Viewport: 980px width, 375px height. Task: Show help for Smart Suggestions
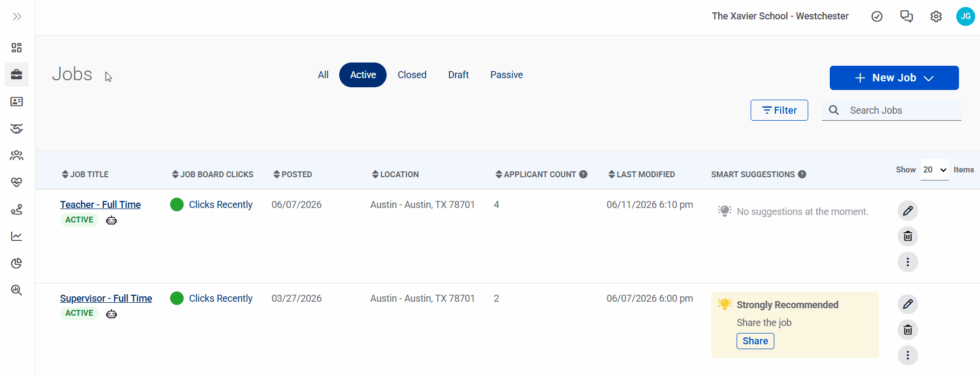coord(802,175)
